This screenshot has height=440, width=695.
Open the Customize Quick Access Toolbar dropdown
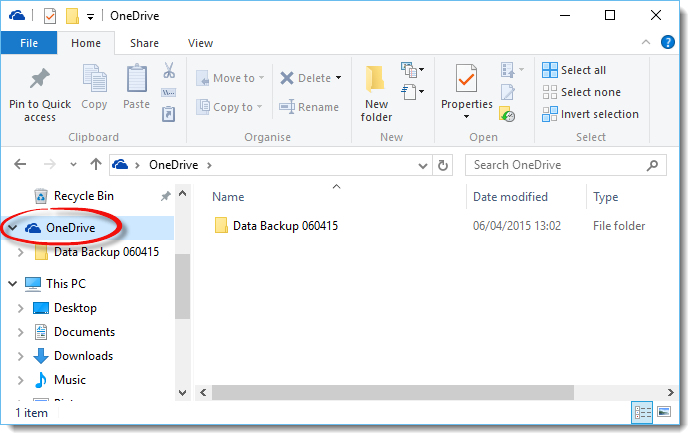click(x=90, y=17)
